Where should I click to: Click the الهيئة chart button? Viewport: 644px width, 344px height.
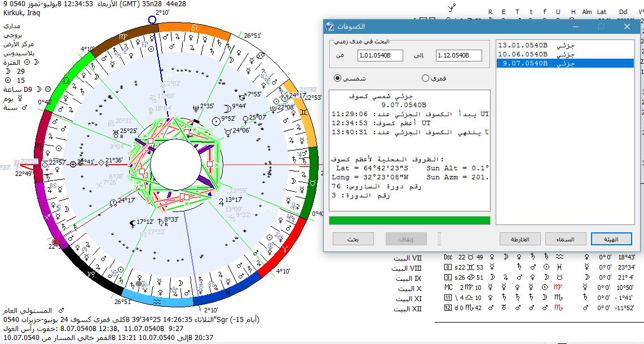click(611, 239)
